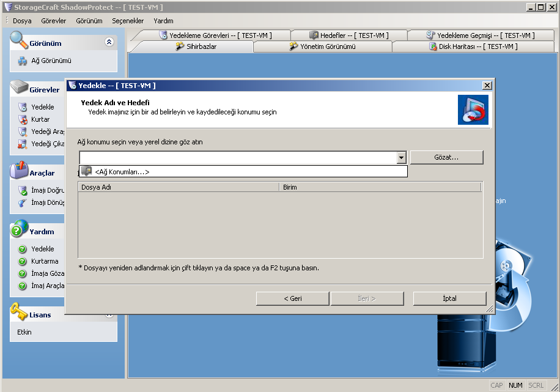Click the network locations icon in dropdown list
This screenshot has width=560, height=392.
86,171
